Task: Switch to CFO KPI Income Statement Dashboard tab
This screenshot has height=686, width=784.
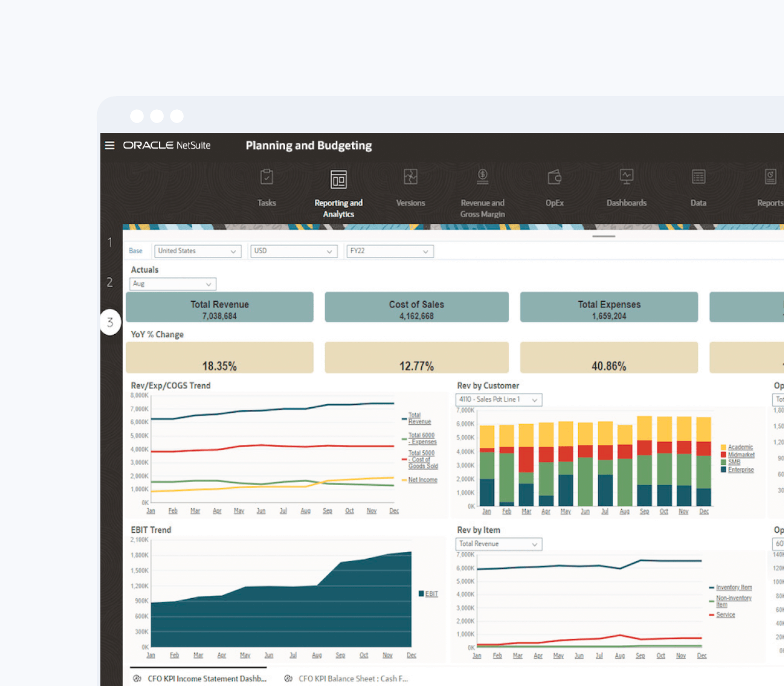Action: pos(207,679)
